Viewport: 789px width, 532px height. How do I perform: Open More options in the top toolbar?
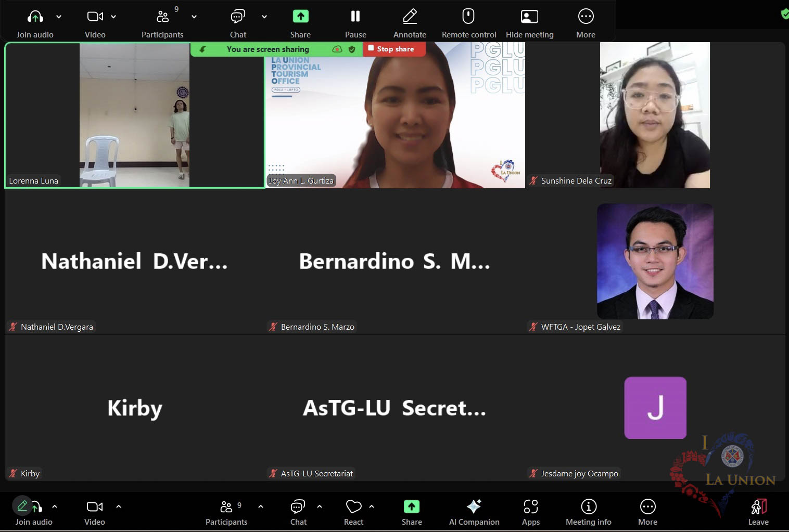tap(586, 23)
